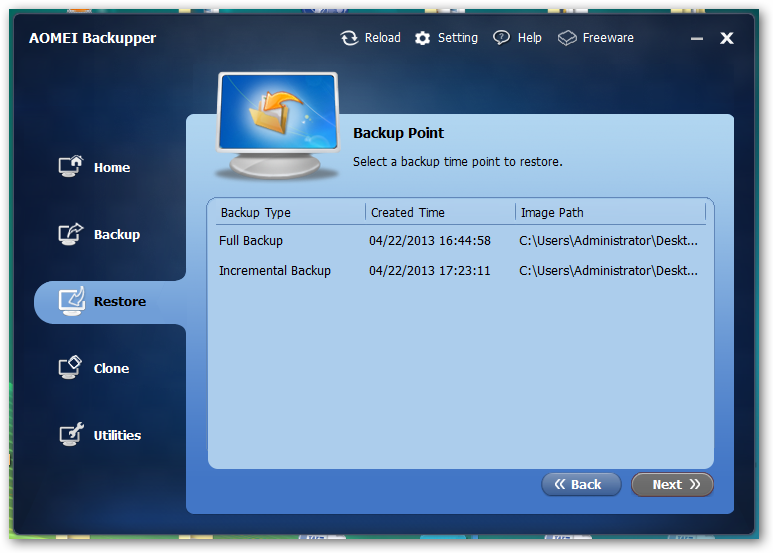
Task: Click the Incremental Backup image path cell
Action: tap(608, 271)
